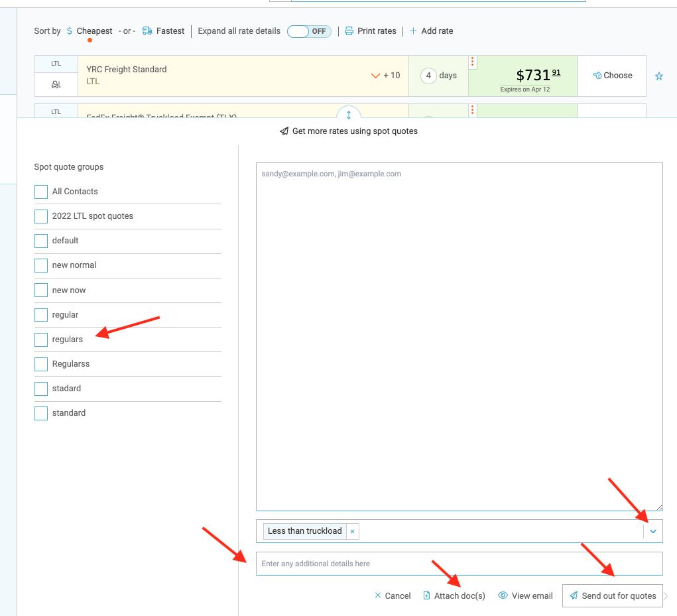Check the default group checkbox

tap(41, 241)
